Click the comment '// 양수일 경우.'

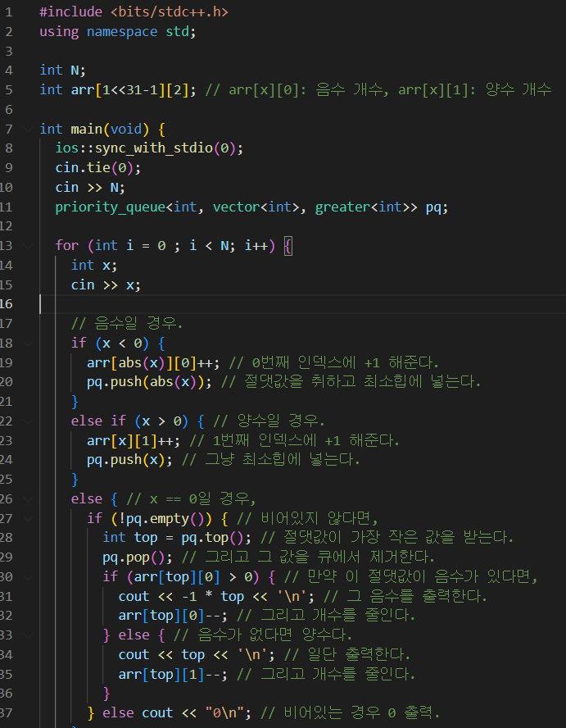point(269,421)
